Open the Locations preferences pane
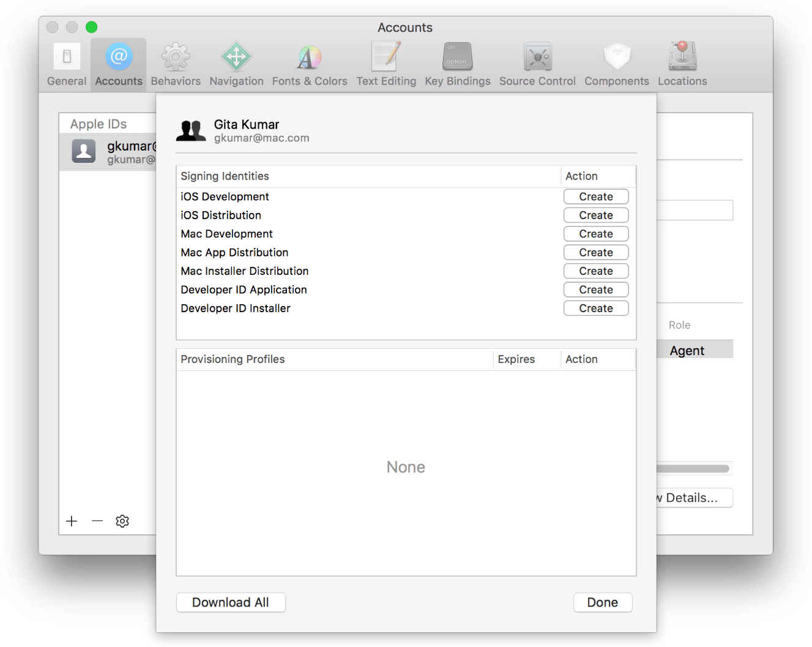This screenshot has width=812, height=647. coord(682,63)
